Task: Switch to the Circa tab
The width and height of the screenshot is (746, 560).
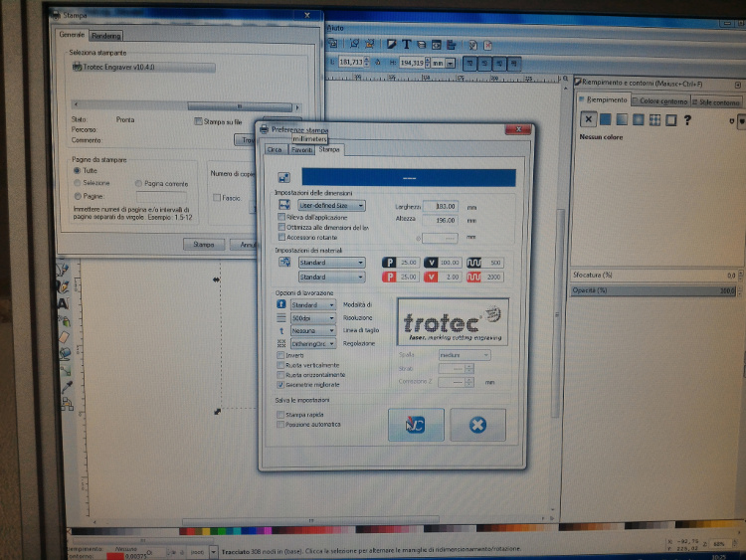Action: 275,149
